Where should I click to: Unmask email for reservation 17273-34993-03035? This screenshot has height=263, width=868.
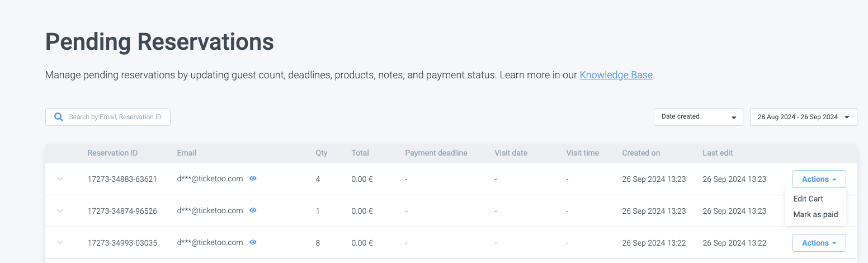pyautogui.click(x=253, y=242)
